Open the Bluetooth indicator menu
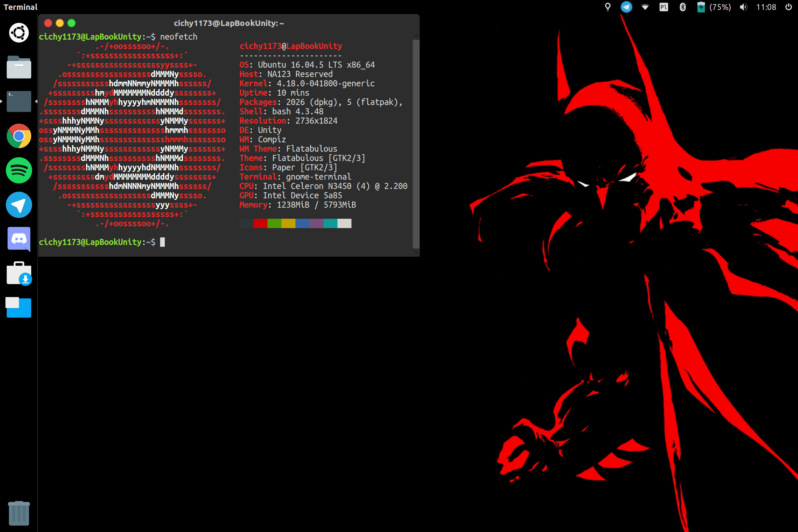The image size is (798, 532). (682, 7)
